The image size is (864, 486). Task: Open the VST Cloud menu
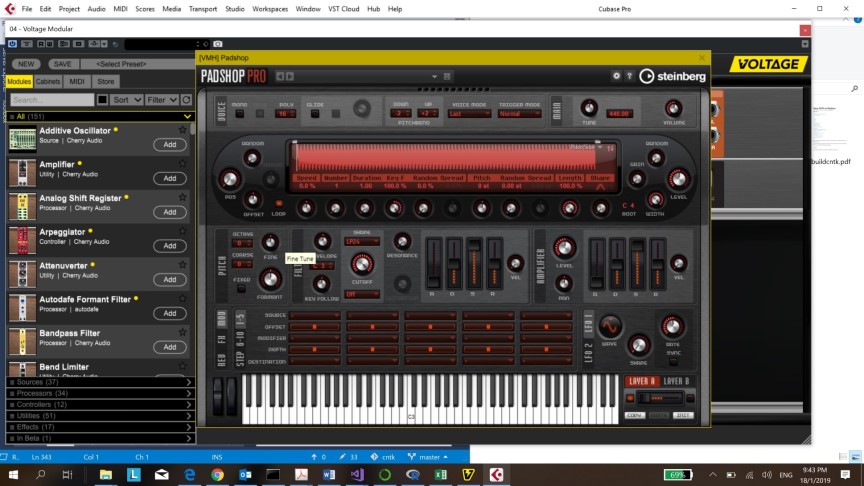tap(343, 9)
